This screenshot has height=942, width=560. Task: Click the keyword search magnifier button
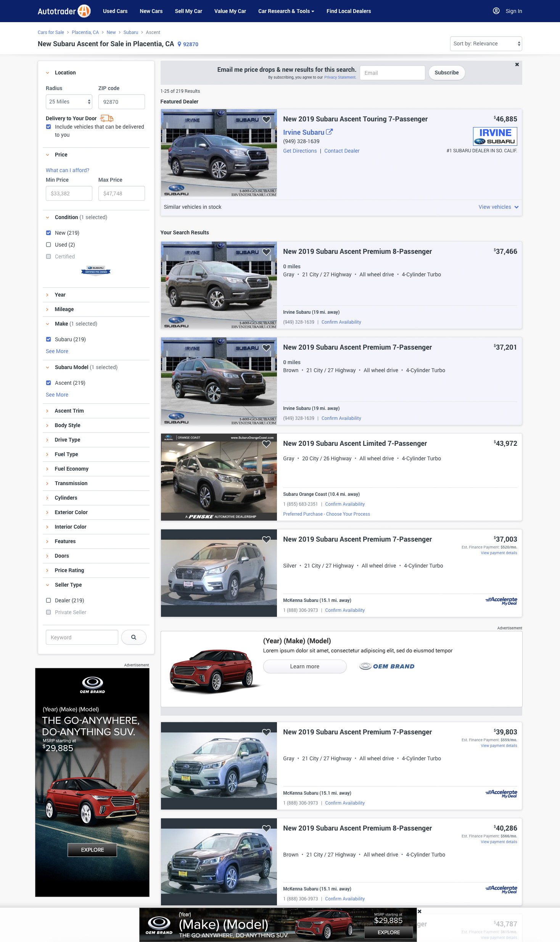click(x=134, y=637)
